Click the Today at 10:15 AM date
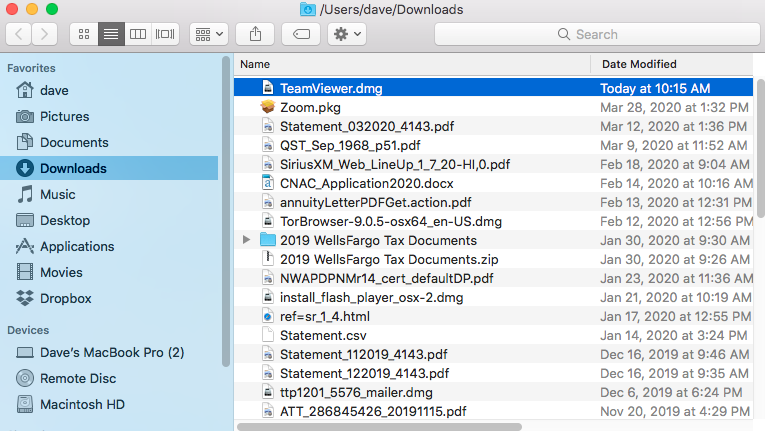This screenshot has height=431, width=765. click(655, 88)
